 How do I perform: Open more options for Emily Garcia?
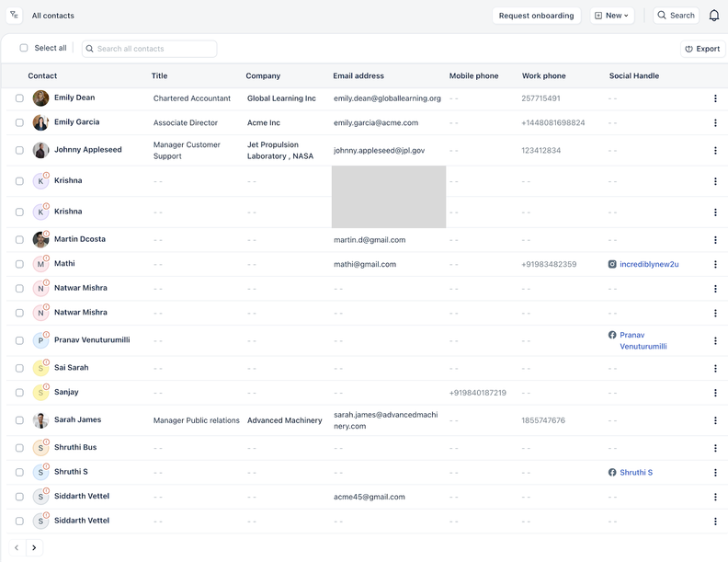pyautogui.click(x=715, y=122)
